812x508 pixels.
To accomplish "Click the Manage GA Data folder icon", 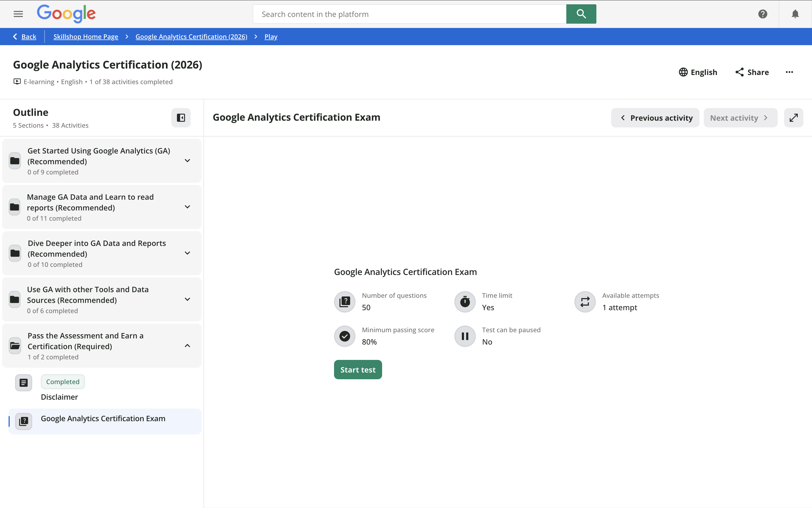I will coord(15,207).
